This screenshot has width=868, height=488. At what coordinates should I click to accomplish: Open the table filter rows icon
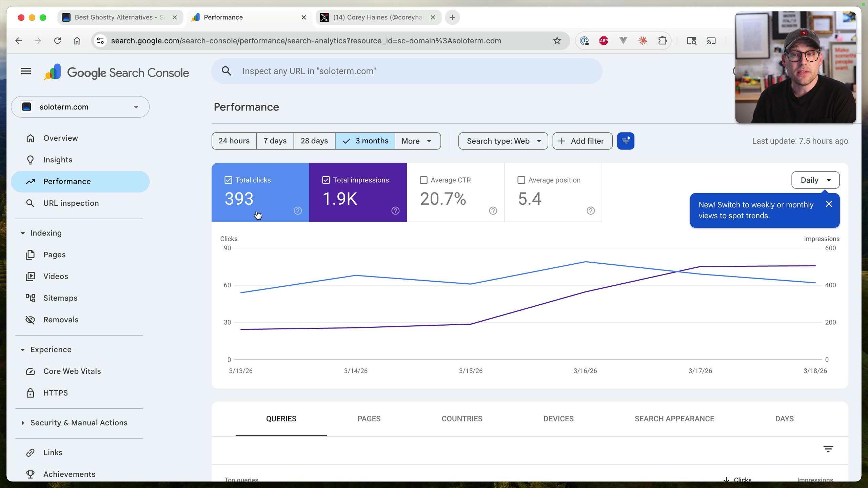coord(828,449)
